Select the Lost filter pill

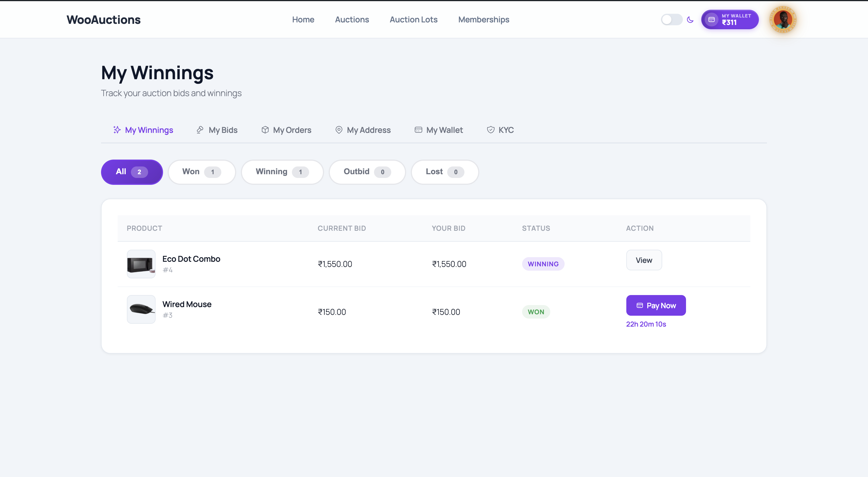pos(444,172)
